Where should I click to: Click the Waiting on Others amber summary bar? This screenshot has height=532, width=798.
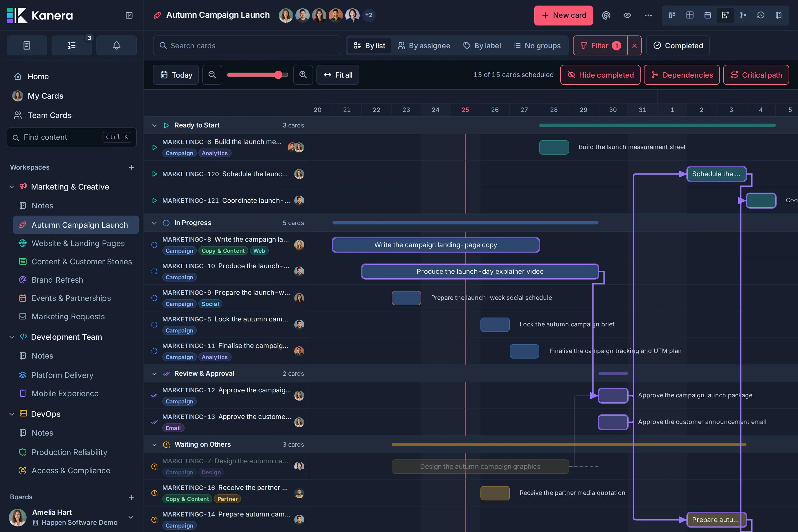(569, 444)
